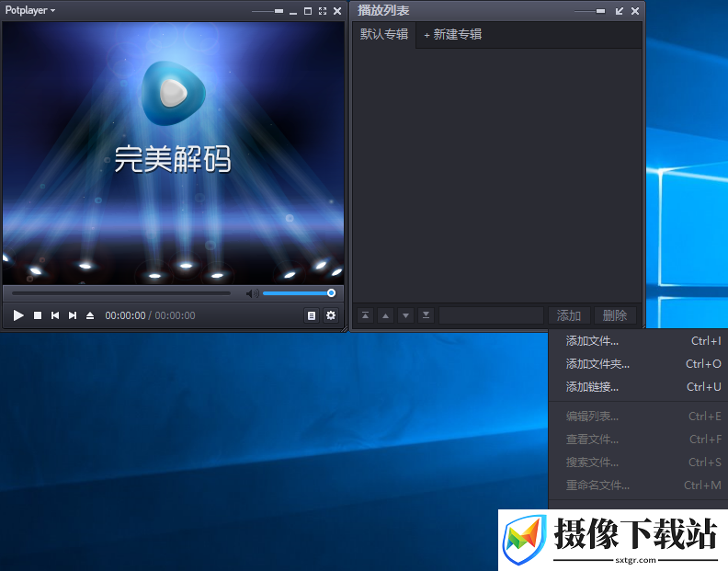Select 查看文件... menu entry
The width and height of the screenshot is (728, 571).
point(639,439)
